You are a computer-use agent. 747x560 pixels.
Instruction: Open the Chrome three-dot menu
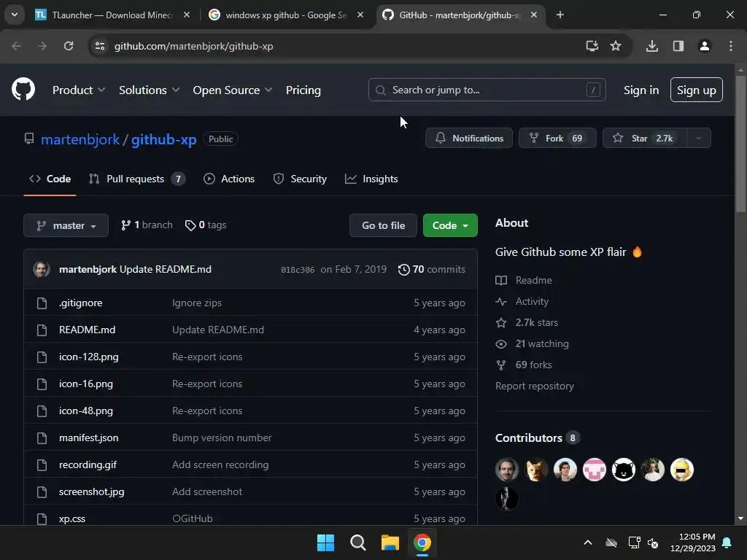(x=731, y=46)
